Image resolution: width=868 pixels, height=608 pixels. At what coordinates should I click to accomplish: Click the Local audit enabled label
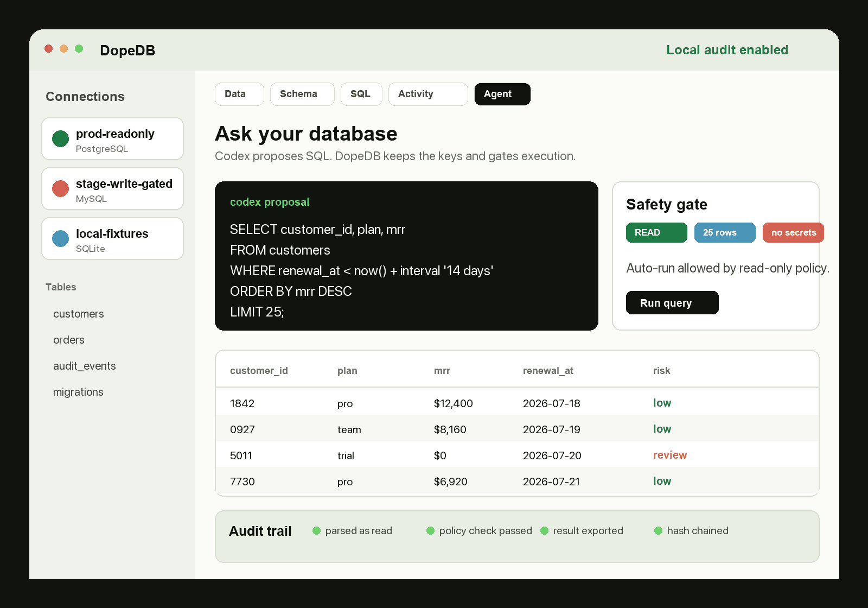(727, 50)
